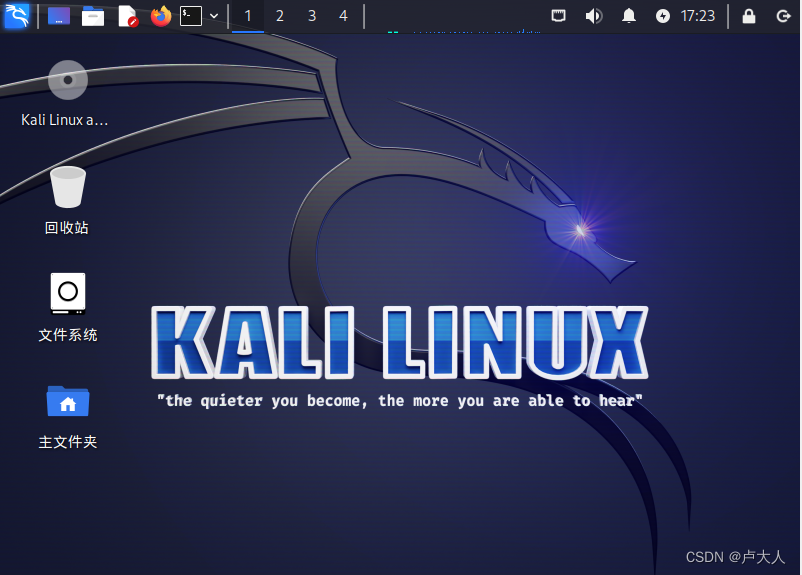The height and width of the screenshot is (575, 802).
Task: Expand the terminal dropdown arrow in the panel
Action: coord(214,16)
